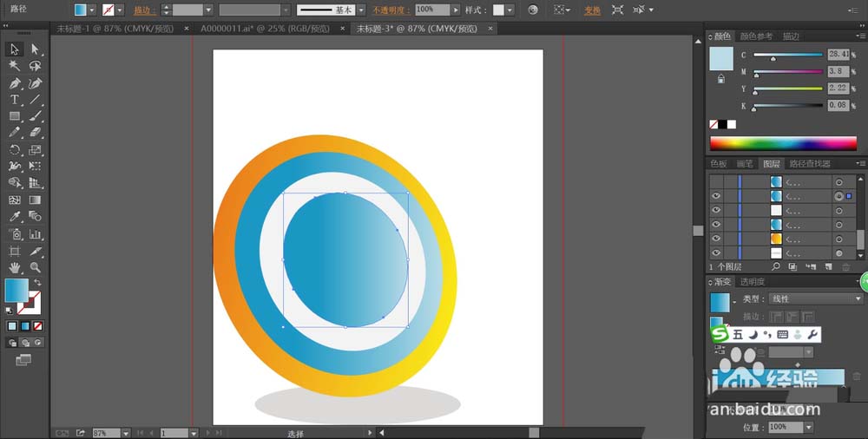
Task: Click the artboard number field
Action: click(174, 433)
